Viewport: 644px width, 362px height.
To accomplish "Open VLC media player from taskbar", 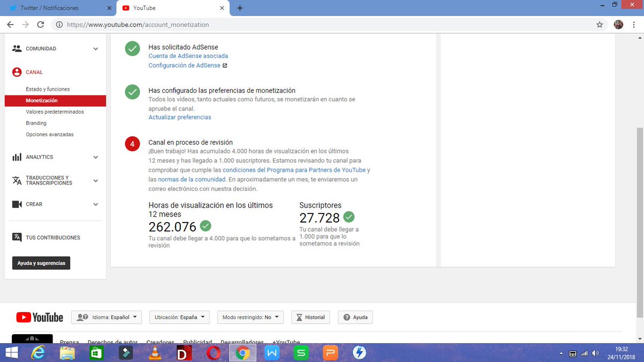I will (x=155, y=353).
